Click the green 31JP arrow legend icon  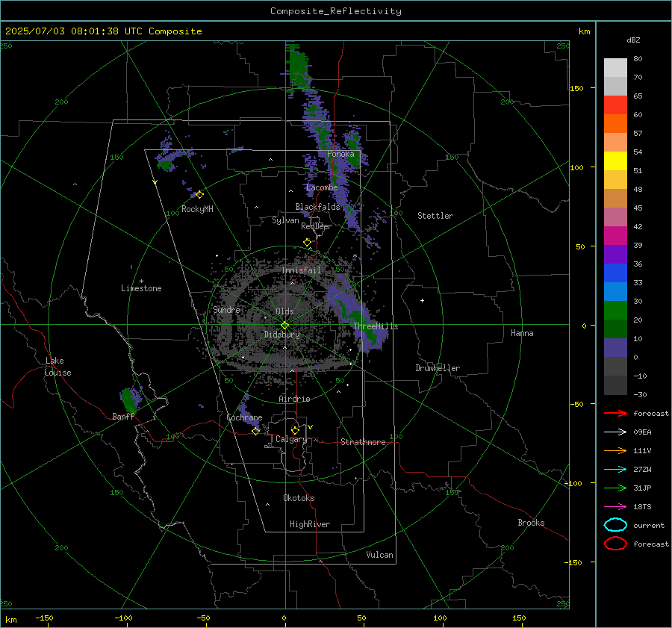tap(615, 488)
